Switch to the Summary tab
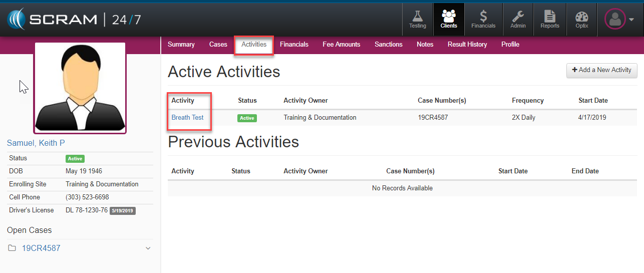 [181, 45]
